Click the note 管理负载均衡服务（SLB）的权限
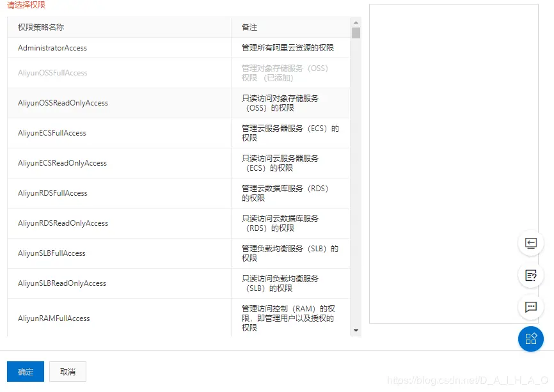The width and height of the screenshot is (554, 392). click(x=290, y=253)
